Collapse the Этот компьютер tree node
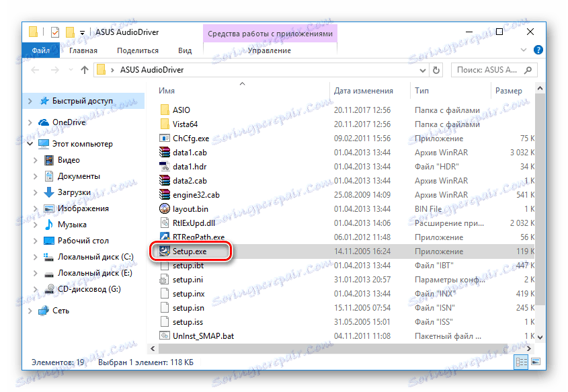Viewport: 568px width, 392px height. click(x=30, y=144)
